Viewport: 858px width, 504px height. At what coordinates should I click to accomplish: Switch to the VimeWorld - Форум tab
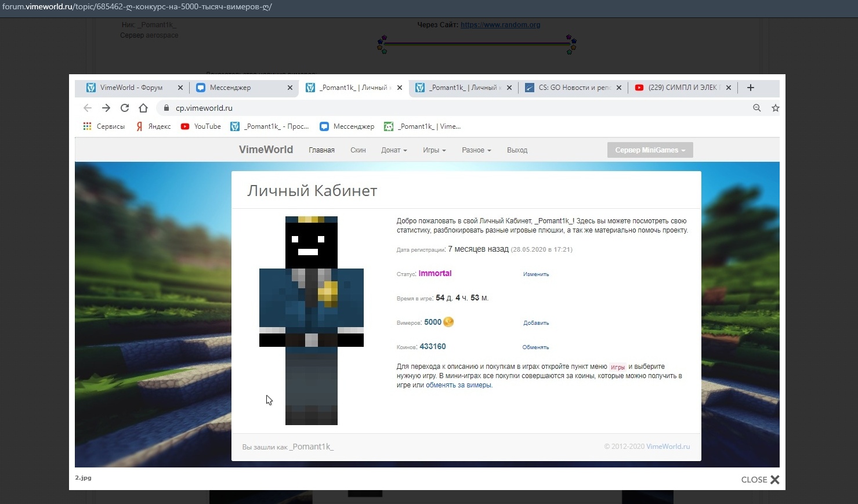131,88
